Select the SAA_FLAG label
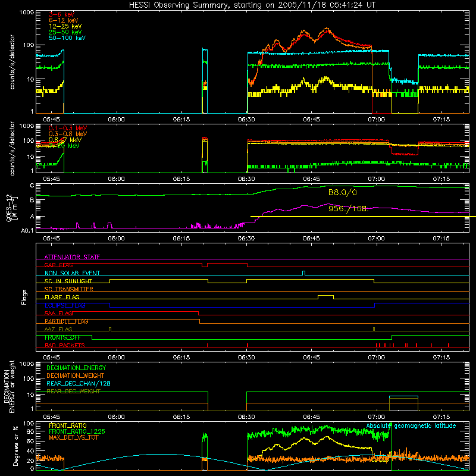This screenshot has width=476, height=476. pyautogui.click(x=58, y=313)
